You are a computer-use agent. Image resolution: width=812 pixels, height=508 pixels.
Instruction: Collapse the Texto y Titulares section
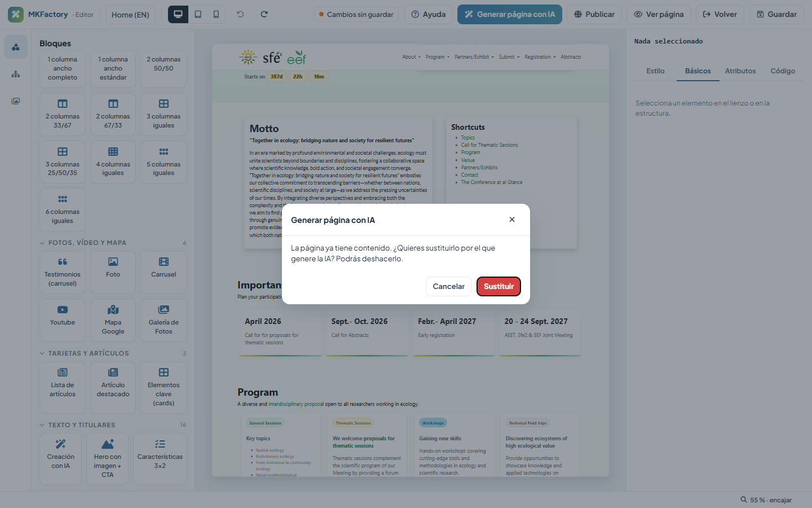pyautogui.click(x=113, y=425)
